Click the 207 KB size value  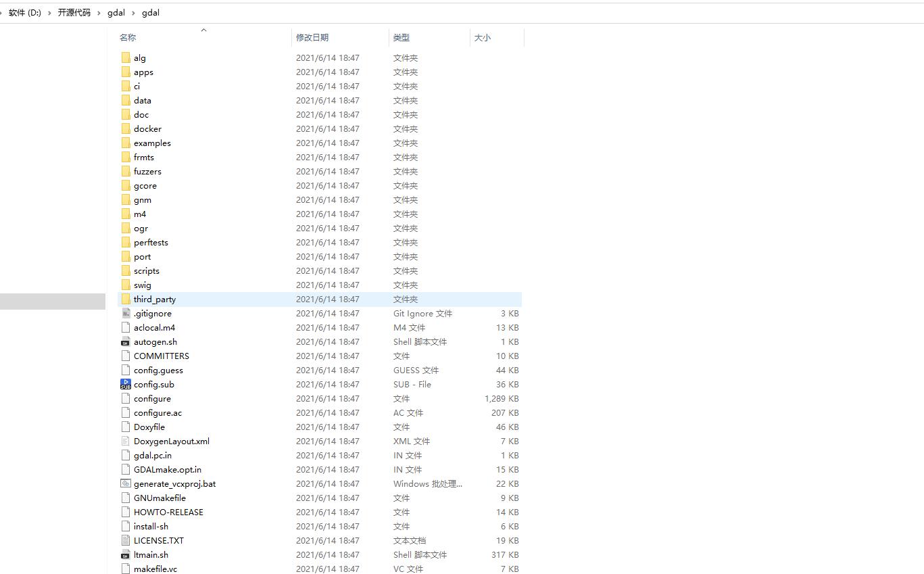506,412
